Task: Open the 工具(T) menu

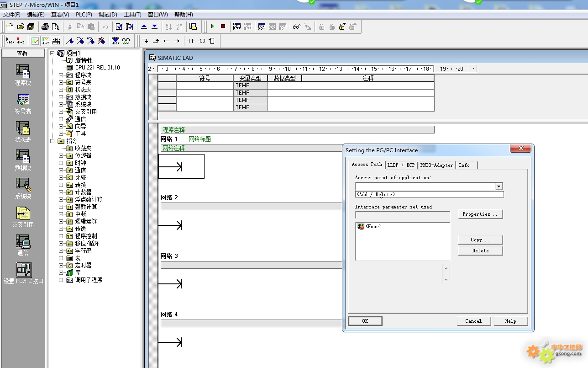Action: [132, 15]
